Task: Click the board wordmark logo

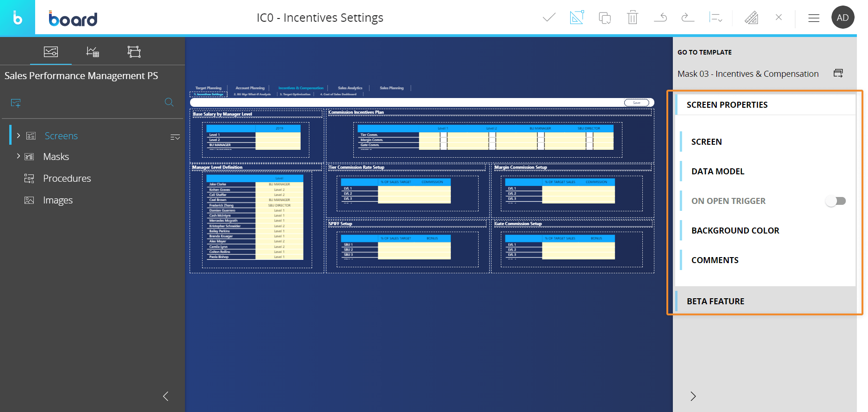Action: (73, 19)
